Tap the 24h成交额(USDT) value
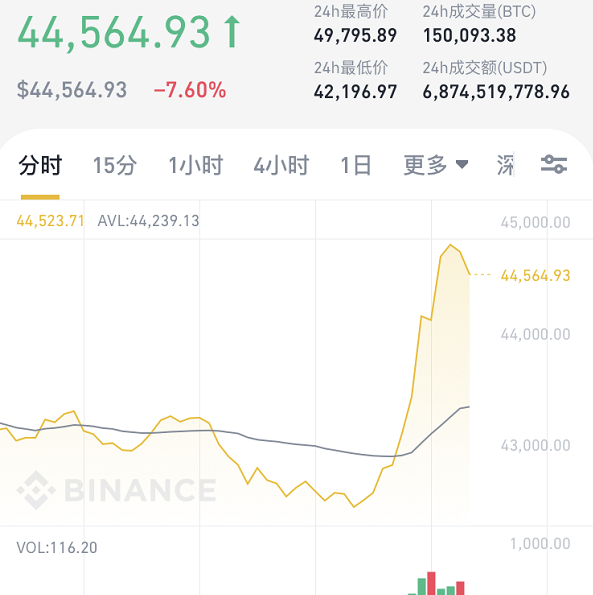The height and width of the screenshot is (595, 593). click(x=496, y=92)
